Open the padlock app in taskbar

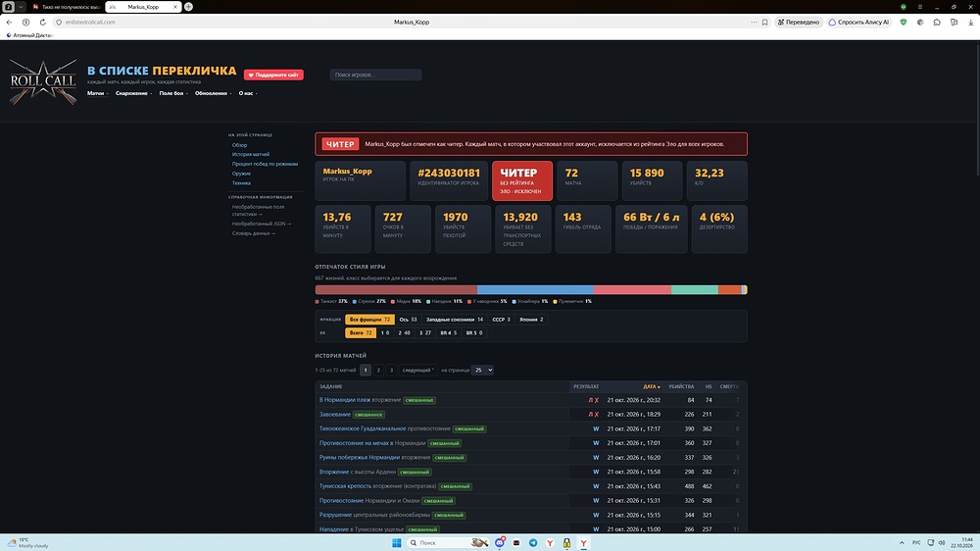(566, 542)
